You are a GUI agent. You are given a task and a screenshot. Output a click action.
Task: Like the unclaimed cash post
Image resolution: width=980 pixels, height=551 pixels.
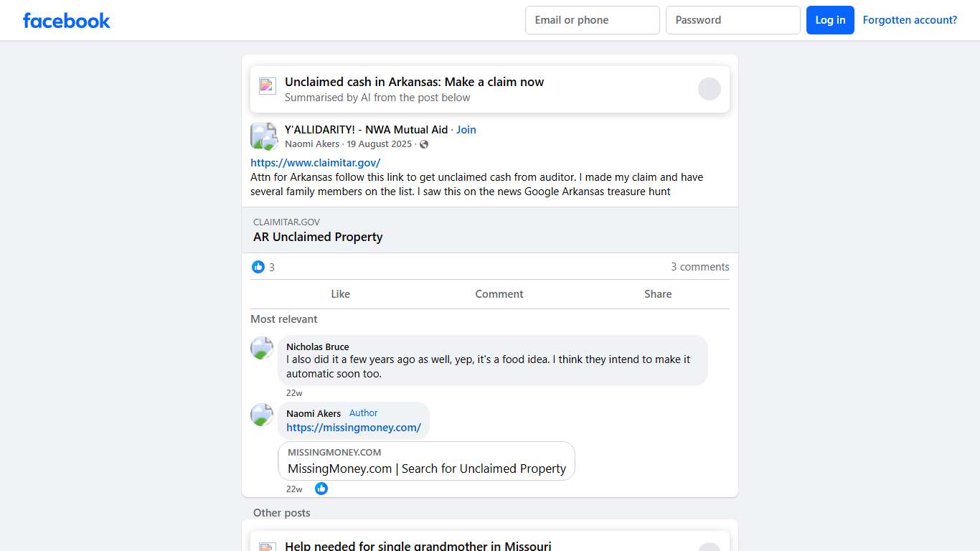(x=340, y=294)
